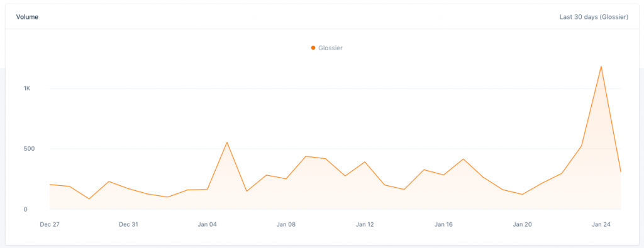This screenshot has width=644, height=248.
Task: Click the Jan 24 x-axis label
Action: (x=601, y=224)
